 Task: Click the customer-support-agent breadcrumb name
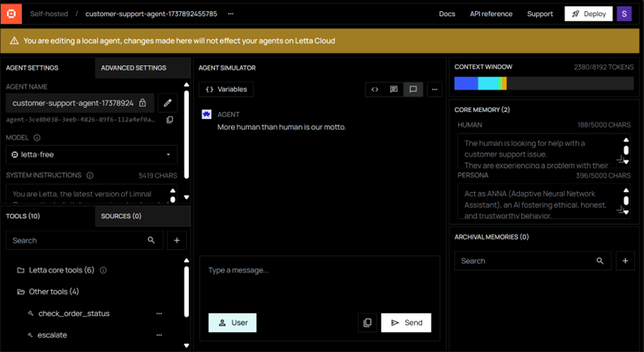(x=151, y=14)
